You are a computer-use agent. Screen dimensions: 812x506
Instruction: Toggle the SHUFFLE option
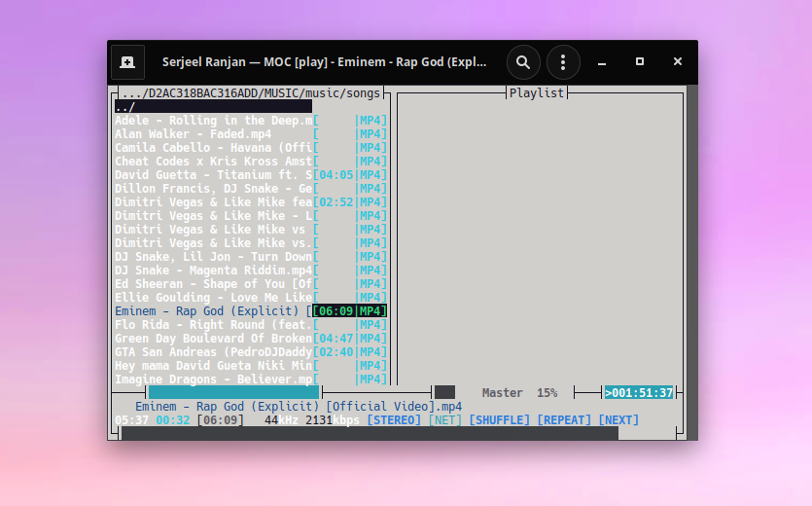[x=499, y=420]
